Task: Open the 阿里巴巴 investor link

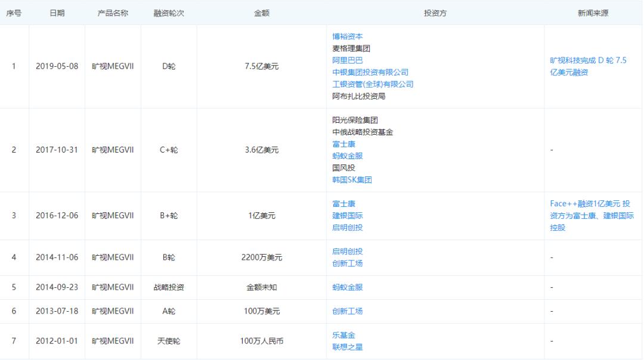Action: [347, 60]
